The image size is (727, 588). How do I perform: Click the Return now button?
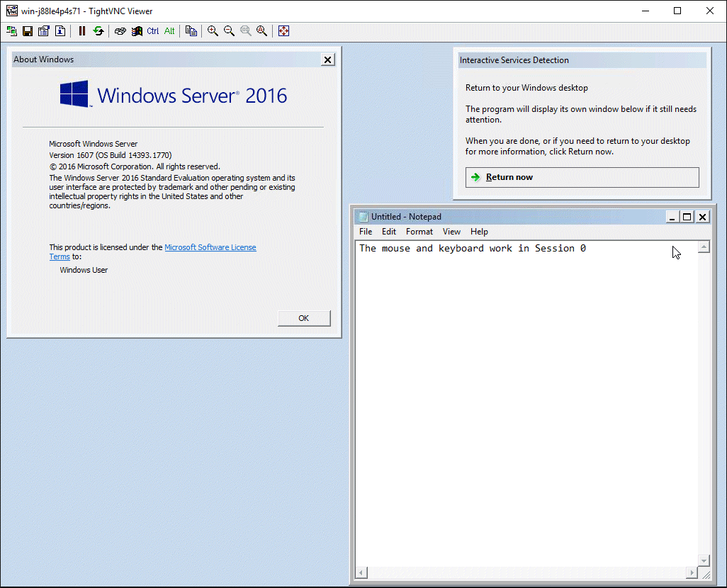(x=582, y=177)
